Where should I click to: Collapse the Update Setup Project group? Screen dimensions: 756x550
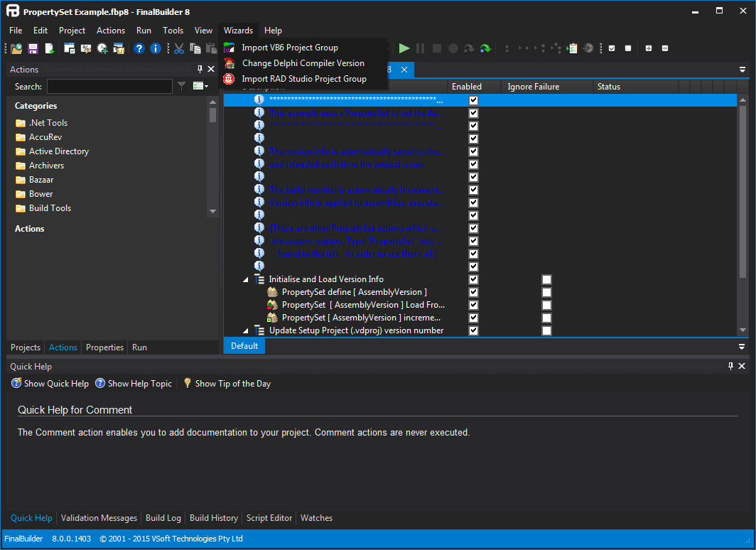click(x=245, y=330)
